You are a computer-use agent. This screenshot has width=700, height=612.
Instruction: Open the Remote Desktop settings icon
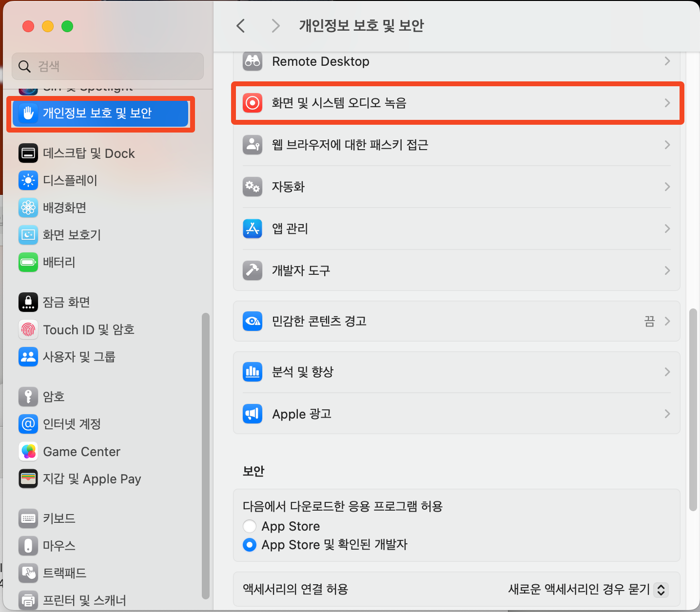(253, 61)
